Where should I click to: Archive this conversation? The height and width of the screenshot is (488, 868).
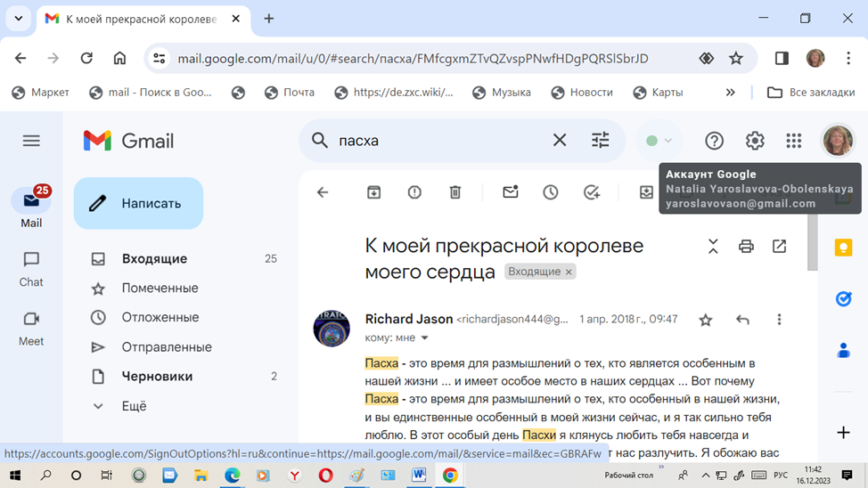[373, 192]
